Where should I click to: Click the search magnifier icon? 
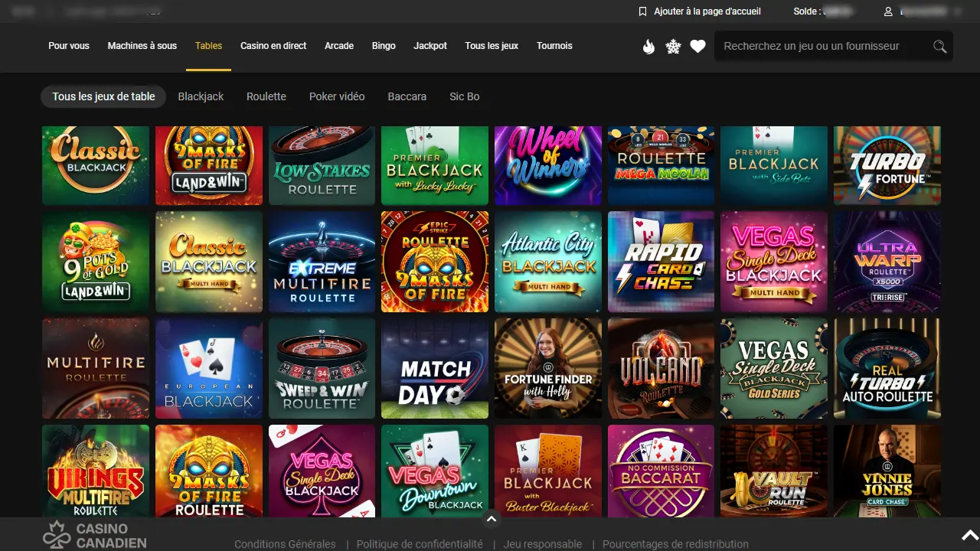939,47
